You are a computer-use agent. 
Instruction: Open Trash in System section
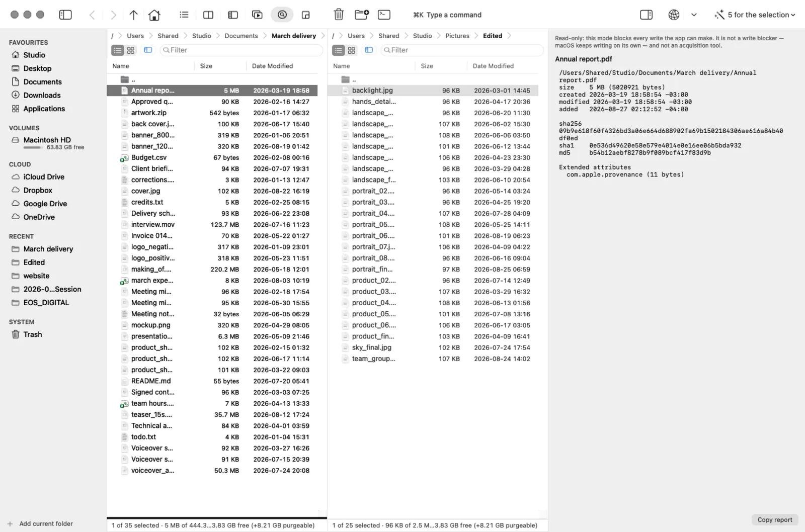pos(32,334)
